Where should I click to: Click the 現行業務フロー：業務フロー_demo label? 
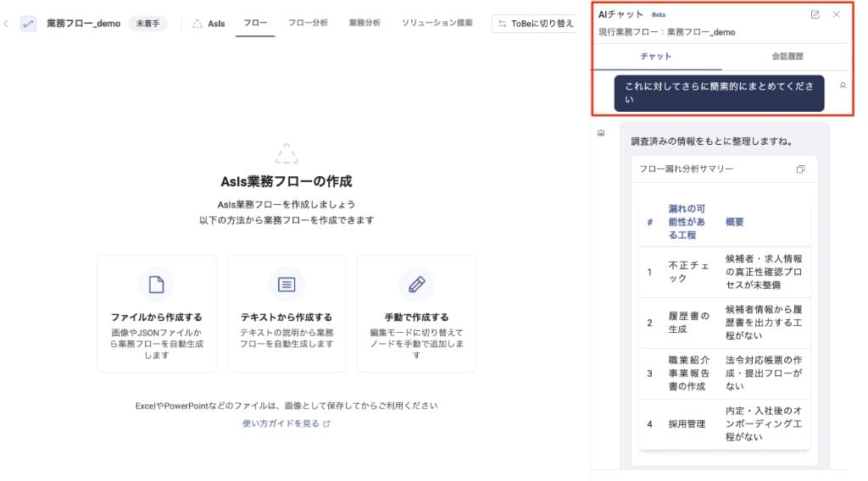pyautogui.click(x=667, y=33)
